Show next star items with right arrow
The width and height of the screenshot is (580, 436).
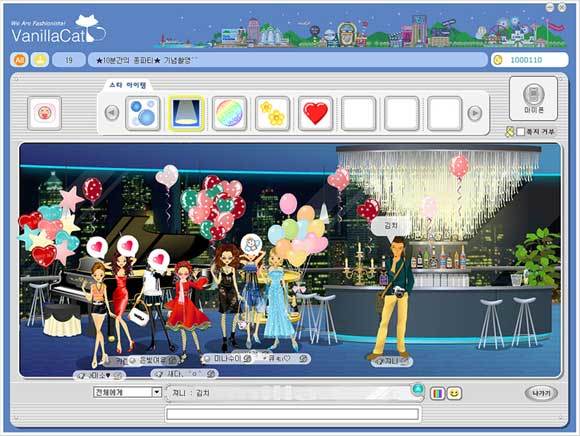click(475, 113)
